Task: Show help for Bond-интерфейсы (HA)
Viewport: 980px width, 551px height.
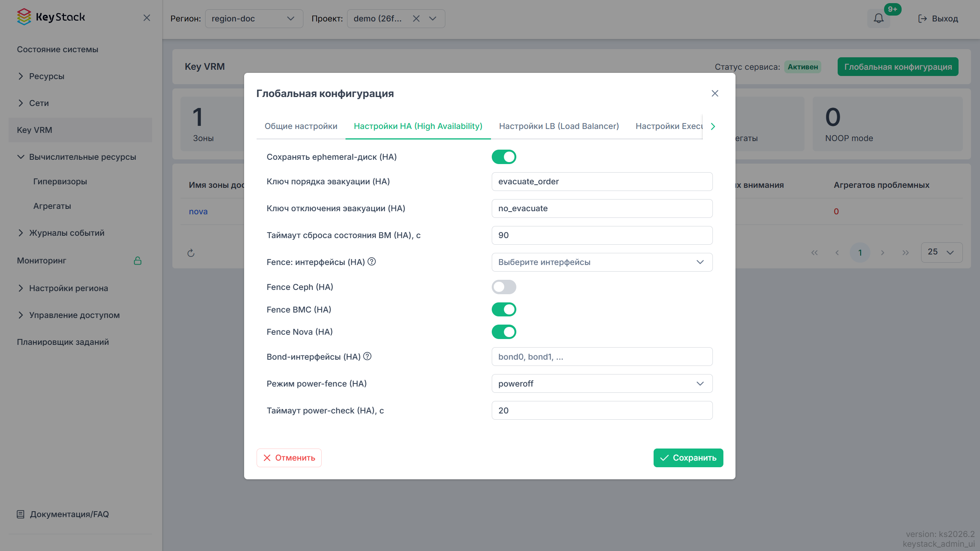Action: (367, 356)
